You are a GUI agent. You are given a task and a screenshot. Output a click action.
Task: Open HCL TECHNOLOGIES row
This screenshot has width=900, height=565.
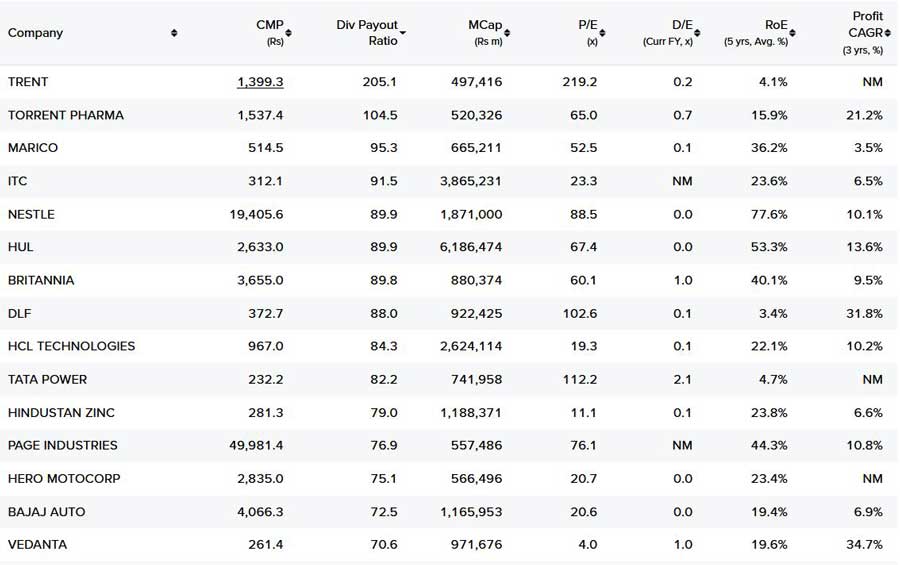click(x=449, y=346)
